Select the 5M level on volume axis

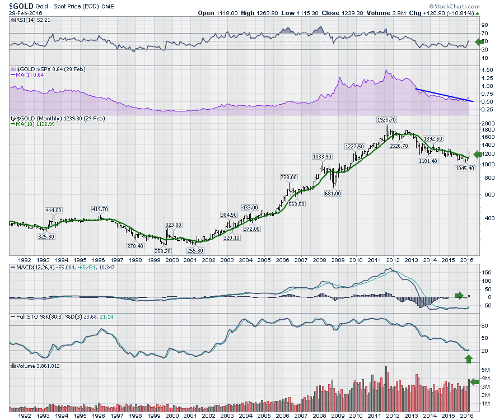click(486, 370)
